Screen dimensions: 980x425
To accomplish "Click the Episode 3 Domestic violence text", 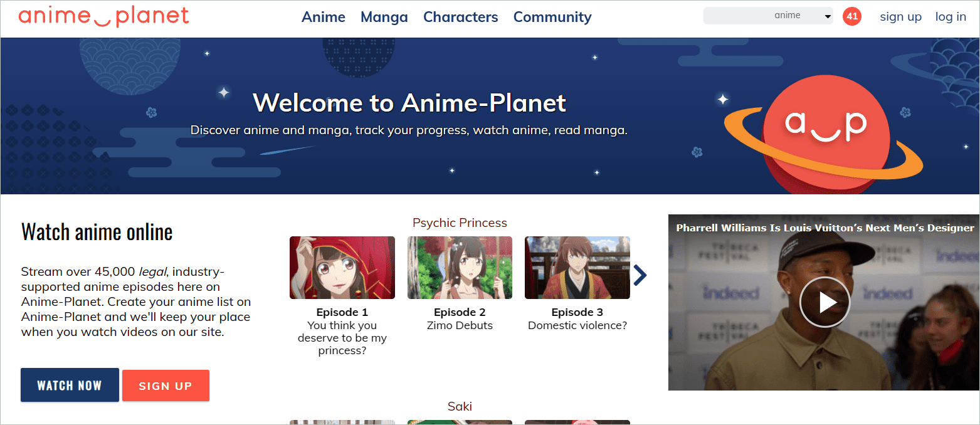I will [x=577, y=319].
